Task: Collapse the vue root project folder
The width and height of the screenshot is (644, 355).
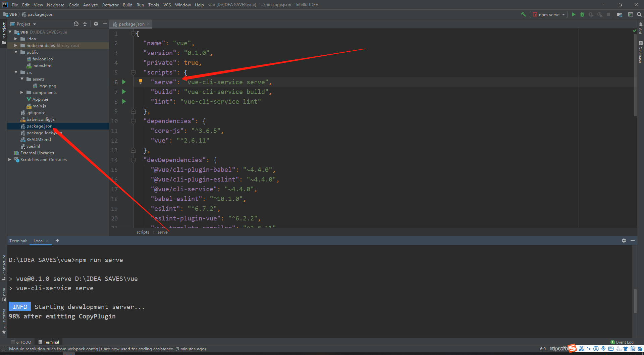Action: (10, 32)
